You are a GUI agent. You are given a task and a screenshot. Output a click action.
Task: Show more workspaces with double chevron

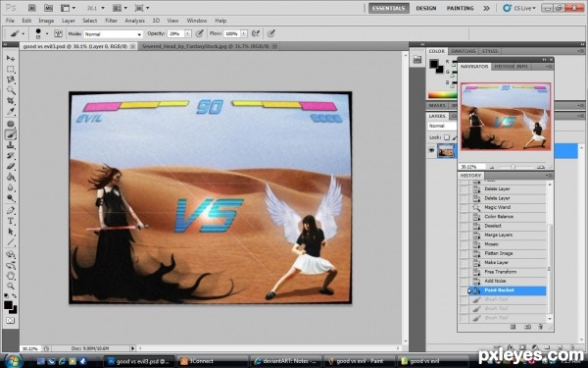pyautogui.click(x=486, y=8)
